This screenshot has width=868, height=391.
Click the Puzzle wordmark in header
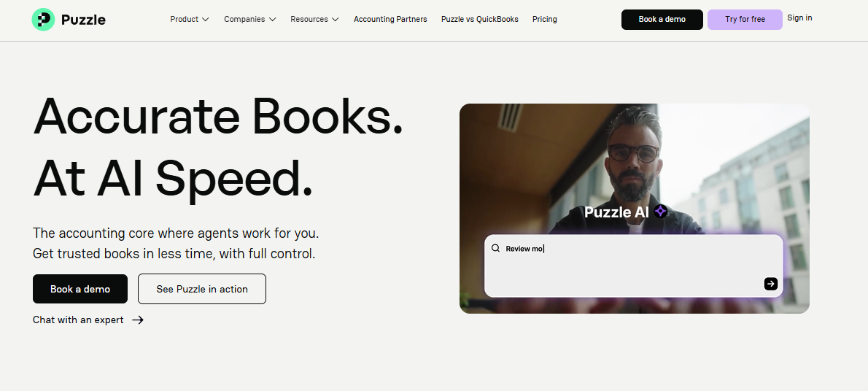pyautogui.click(x=83, y=20)
